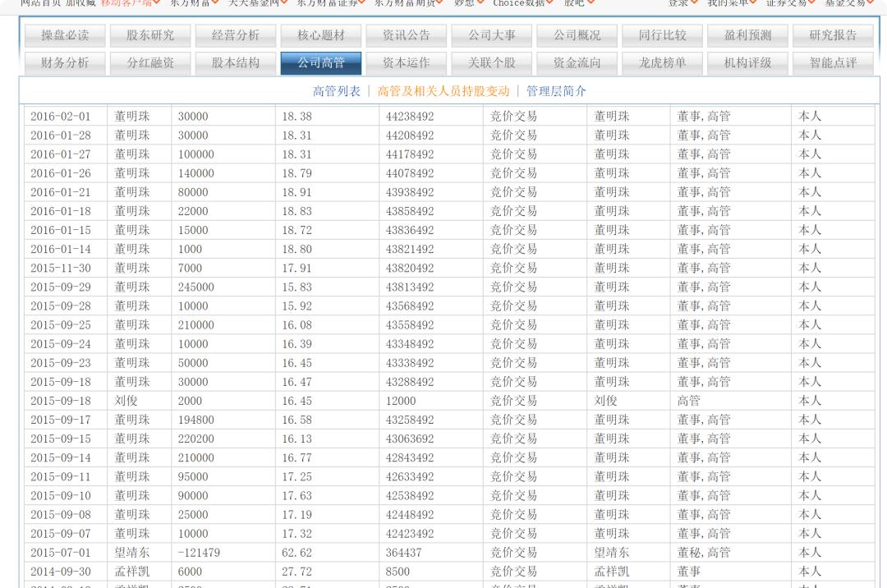
Task: Open the 资金流向 tab
Action: click(577, 62)
